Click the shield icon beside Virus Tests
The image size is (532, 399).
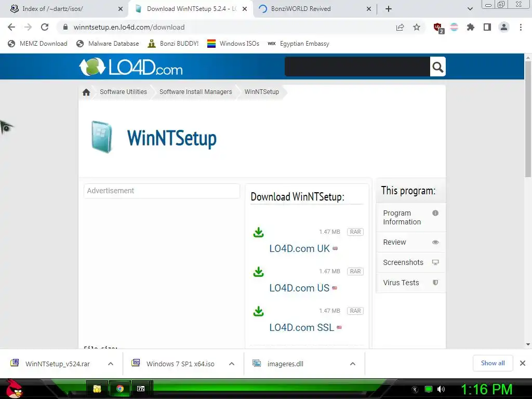(435, 283)
